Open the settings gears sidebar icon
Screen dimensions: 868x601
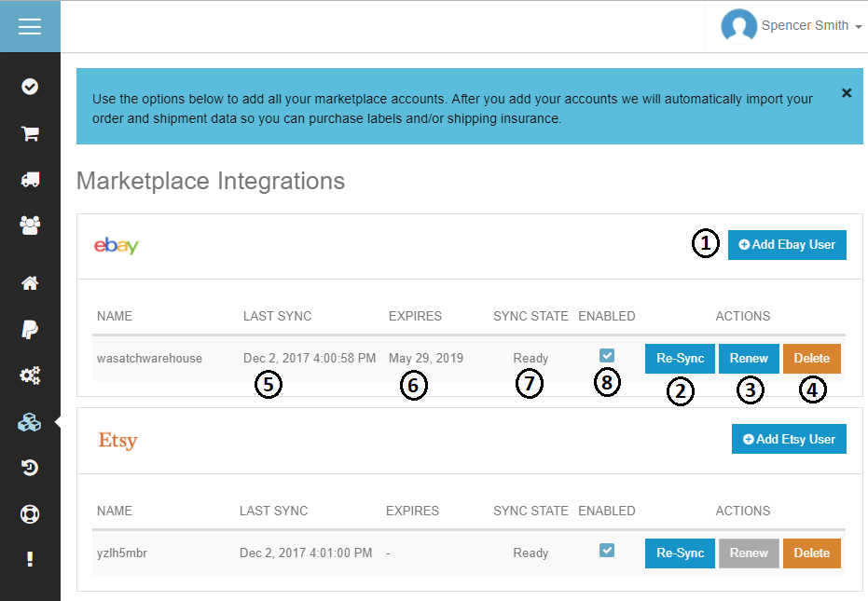[x=30, y=376]
